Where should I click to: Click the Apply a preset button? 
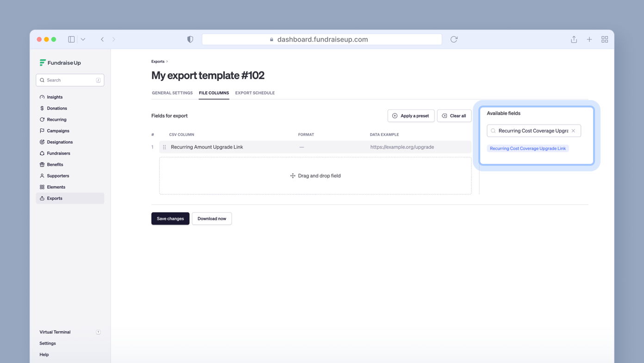[411, 116]
